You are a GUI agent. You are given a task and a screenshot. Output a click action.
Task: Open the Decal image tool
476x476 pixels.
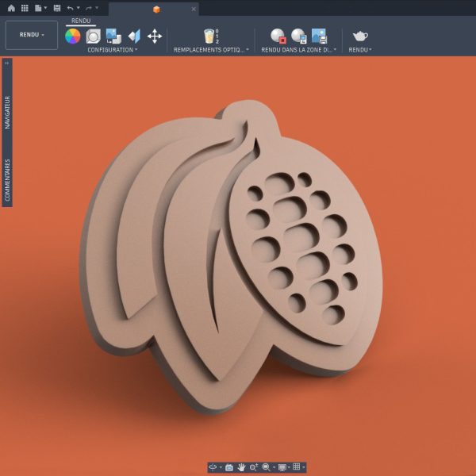(113, 36)
